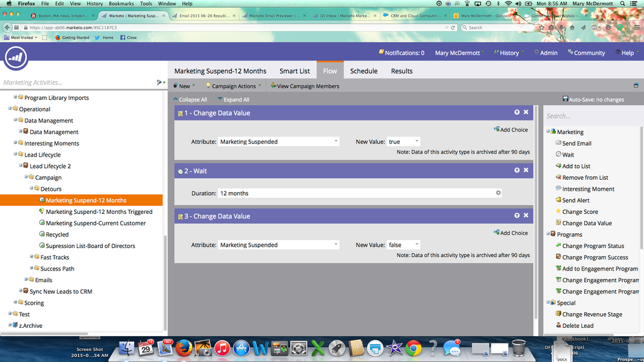Click Collapse All

coord(190,99)
